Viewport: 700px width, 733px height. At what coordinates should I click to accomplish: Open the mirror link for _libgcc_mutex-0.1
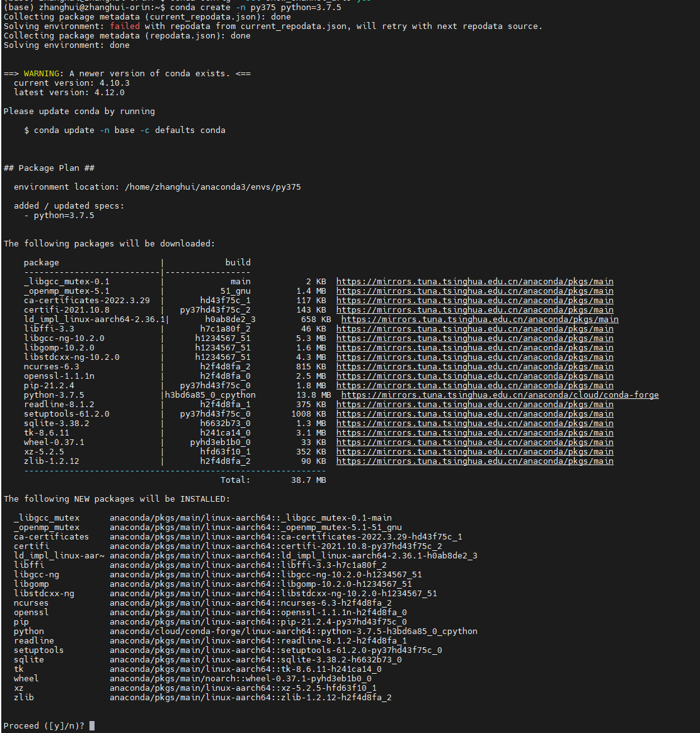click(x=474, y=282)
